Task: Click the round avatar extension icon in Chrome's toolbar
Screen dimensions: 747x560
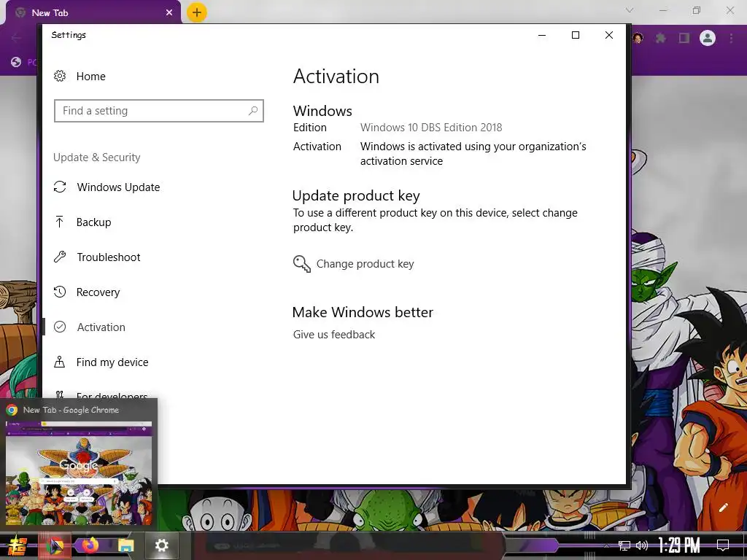Action: pos(638,38)
